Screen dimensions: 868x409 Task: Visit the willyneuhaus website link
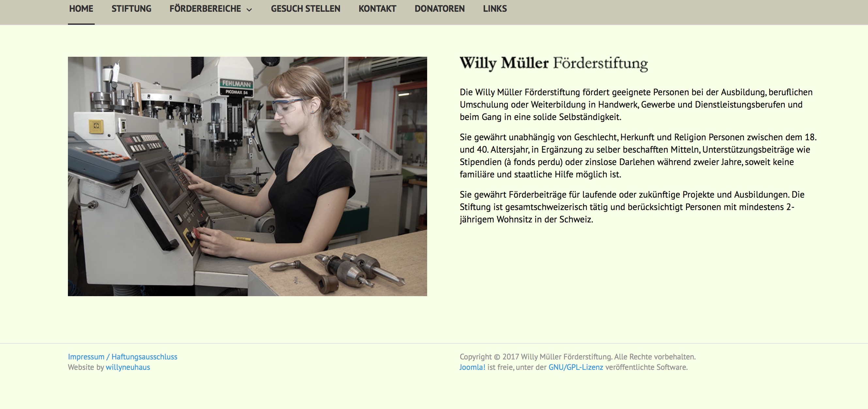click(x=128, y=367)
